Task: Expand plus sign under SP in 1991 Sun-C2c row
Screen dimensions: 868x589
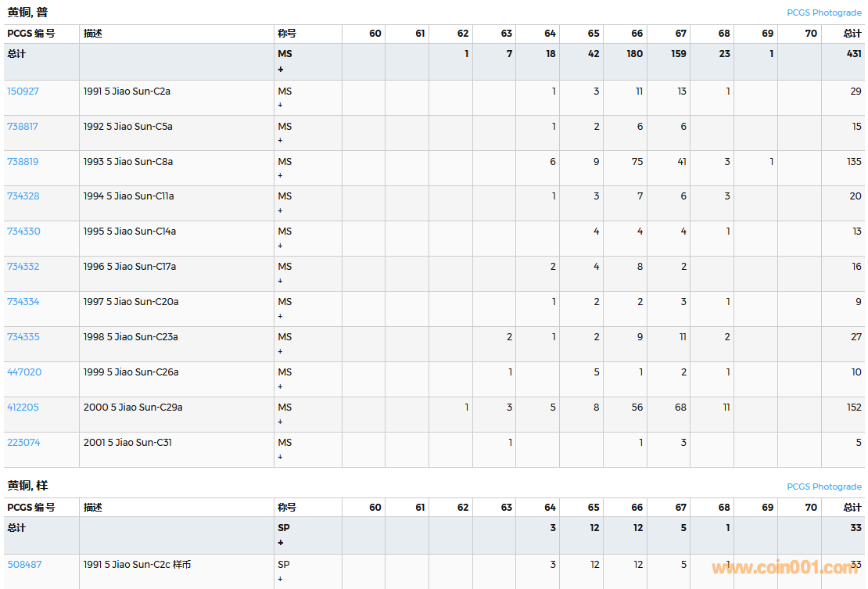Action: click(x=281, y=579)
